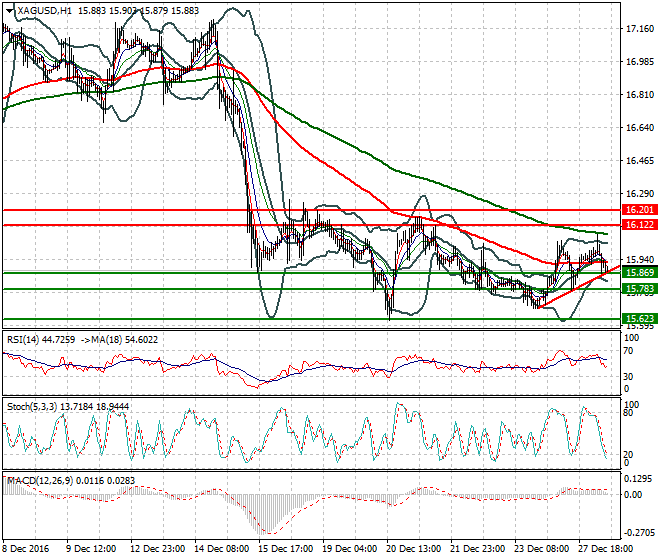
Task: Click the RSI(14) indicator label
Action: (24, 340)
